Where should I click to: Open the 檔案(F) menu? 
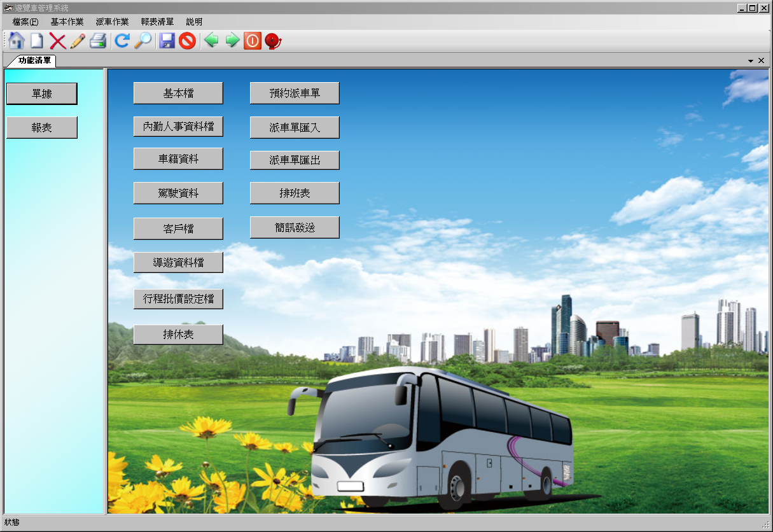pyautogui.click(x=25, y=22)
